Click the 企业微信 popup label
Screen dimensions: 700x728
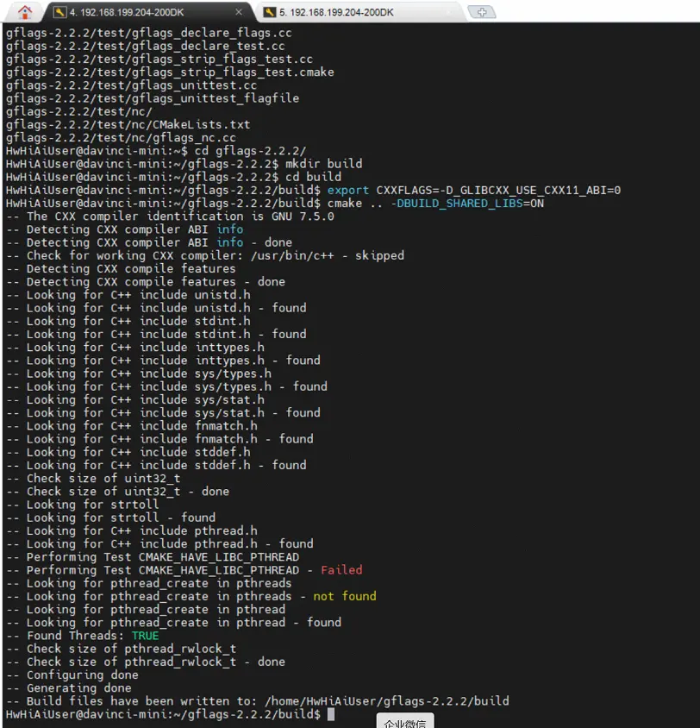pyautogui.click(x=405, y=722)
